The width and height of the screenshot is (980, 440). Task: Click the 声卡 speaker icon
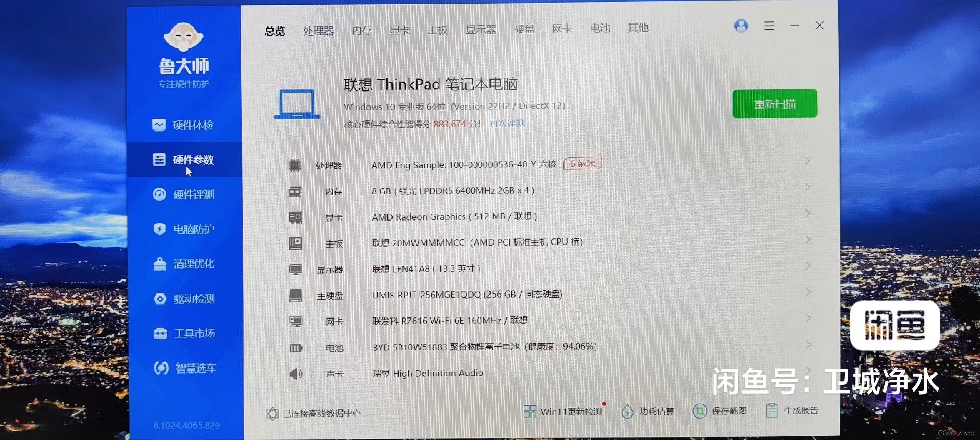296,374
